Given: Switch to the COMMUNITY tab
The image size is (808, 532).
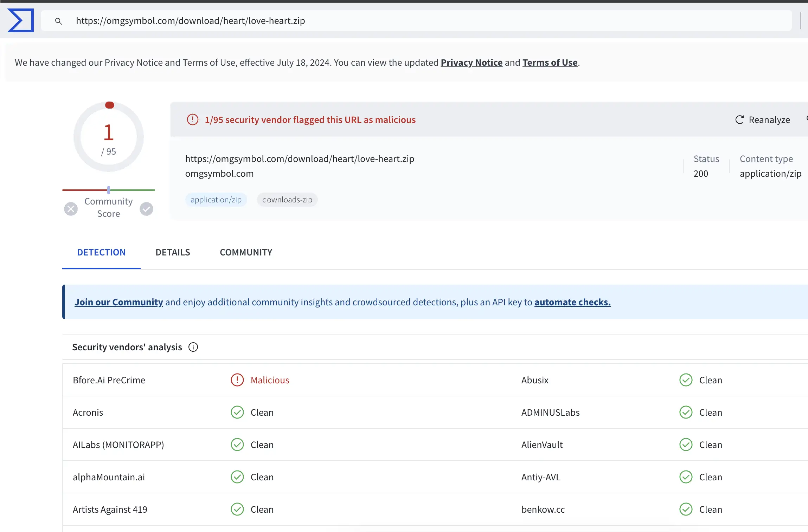Looking at the screenshot, I should click(246, 252).
